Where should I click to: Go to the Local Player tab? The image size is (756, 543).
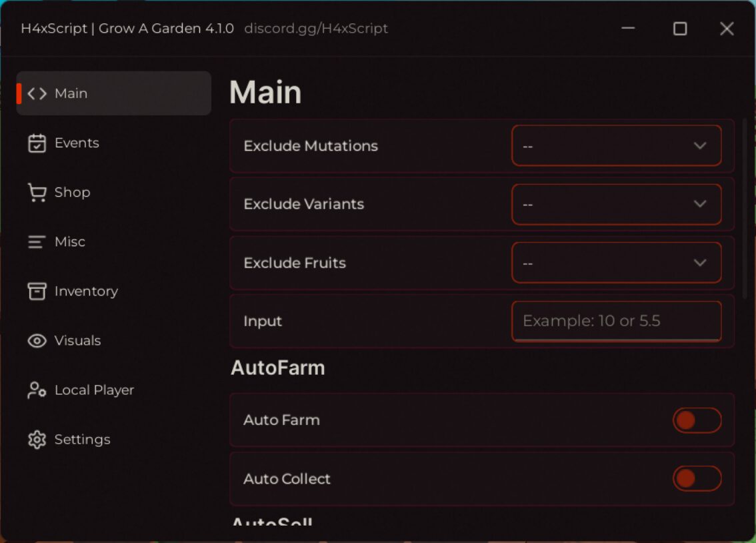pyautogui.click(x=95, y=390)
